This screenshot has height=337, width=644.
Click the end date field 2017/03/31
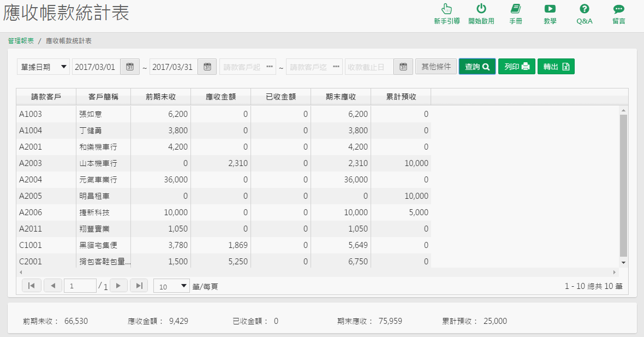click(x=174, y=67)
